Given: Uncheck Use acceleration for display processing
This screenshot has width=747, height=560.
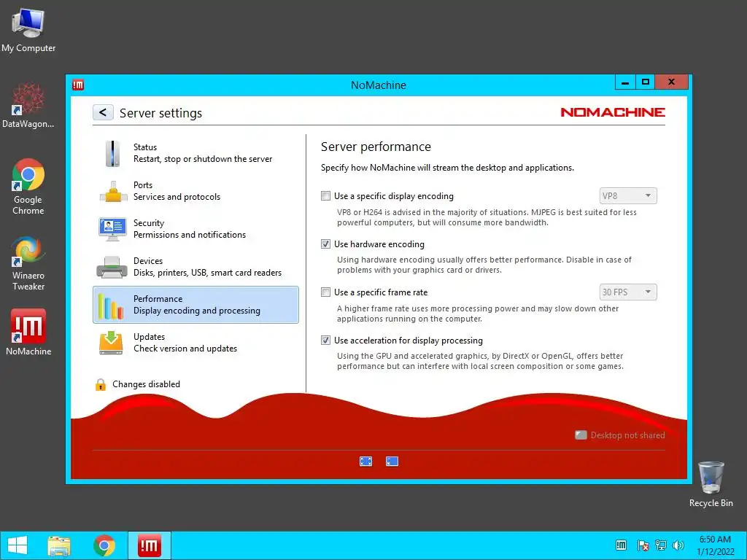Looking at the screenshot, I should (x=326, y=340).
